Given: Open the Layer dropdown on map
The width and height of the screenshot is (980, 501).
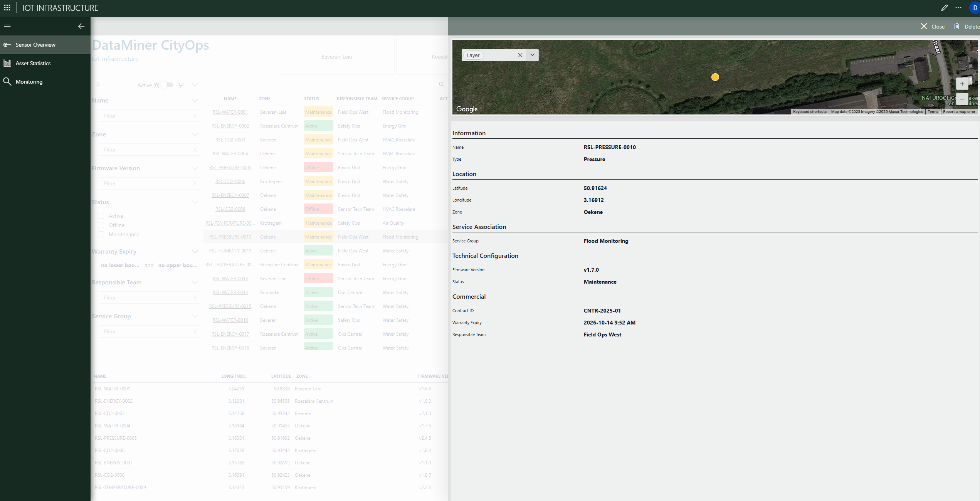Looking at the screenshot, I should pyautogui.click(x=532, y=55).
